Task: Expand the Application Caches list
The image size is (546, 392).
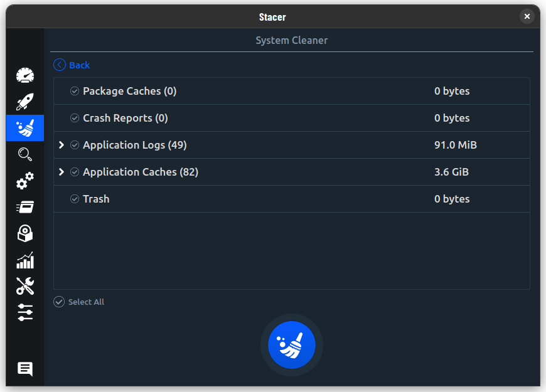Action: pos(62,172)
